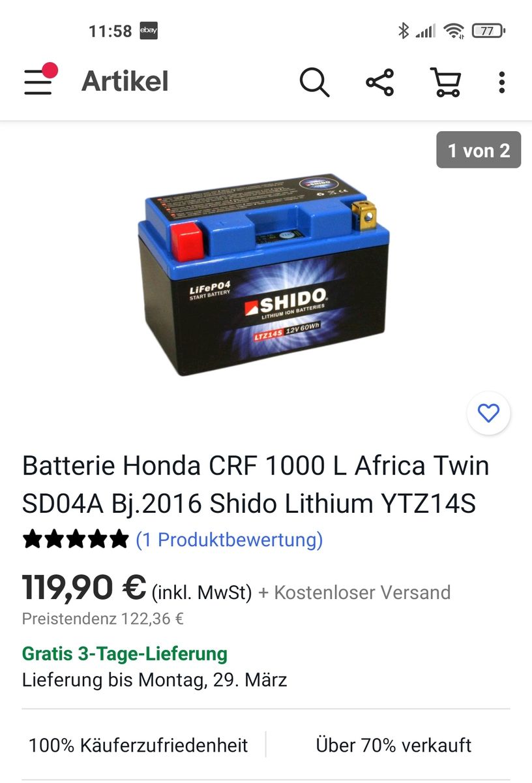This screenshot has height=783, width=532.
Task: Open the shopping cart
Action: pos(446,82)
